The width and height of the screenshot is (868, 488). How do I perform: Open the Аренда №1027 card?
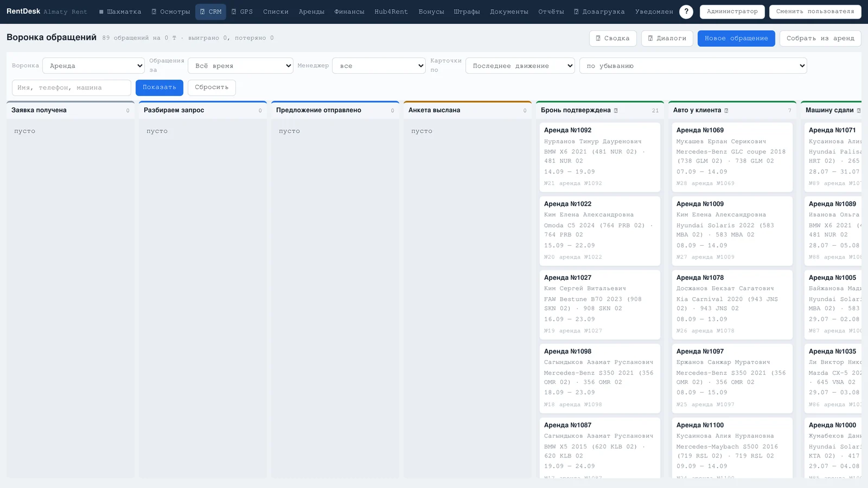click(x=600, y=305)
